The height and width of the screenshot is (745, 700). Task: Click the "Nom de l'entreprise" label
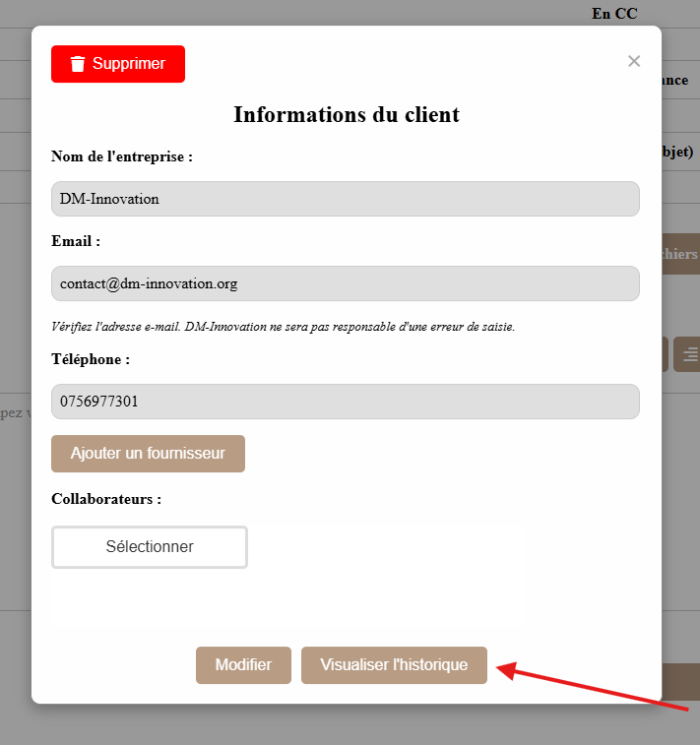tap(121, 155)
